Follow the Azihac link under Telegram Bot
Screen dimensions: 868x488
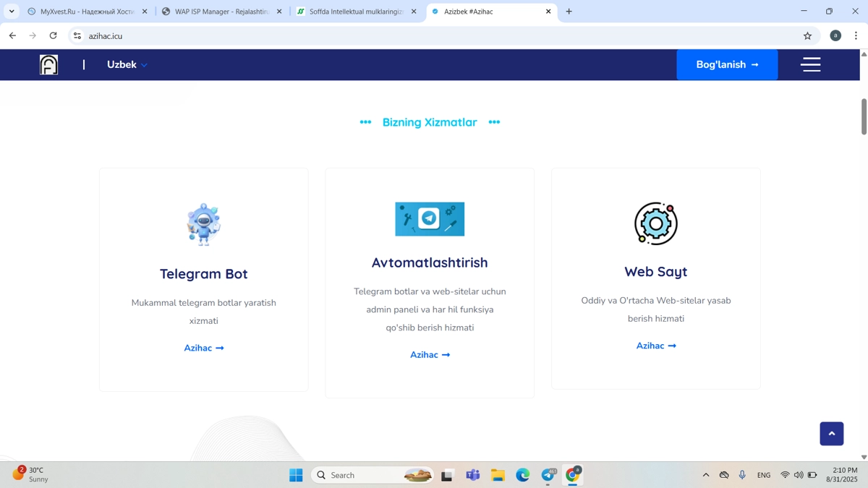(203, 348)
